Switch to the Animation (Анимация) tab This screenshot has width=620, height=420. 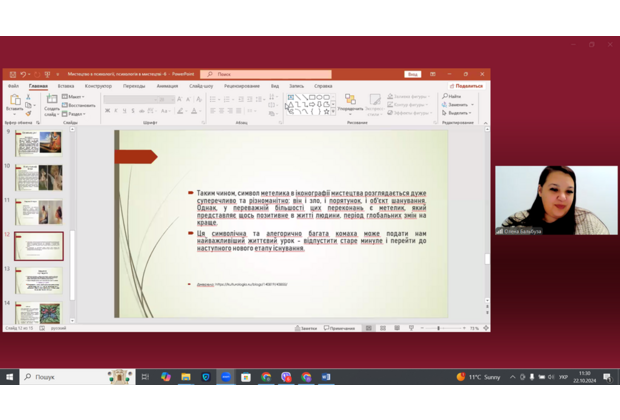(166, 86)
